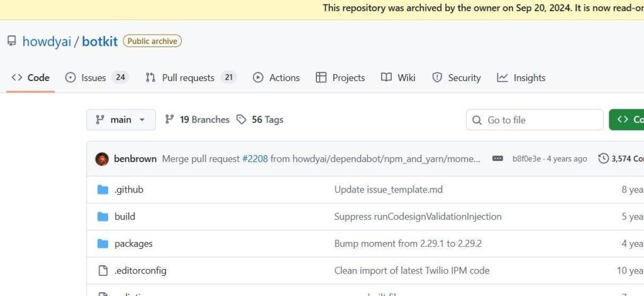
Task: Click the howdyai owner link
Action: (x=47, y=42)
